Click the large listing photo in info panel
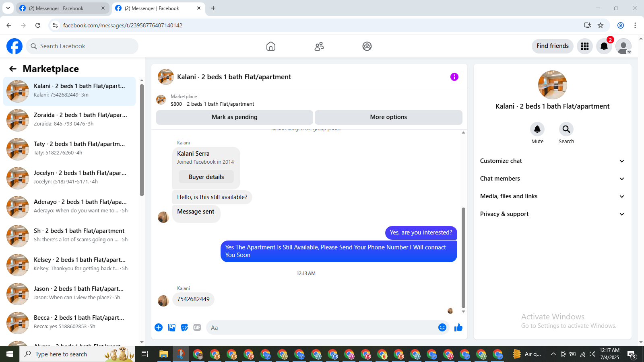 click(x=553, y=85)
